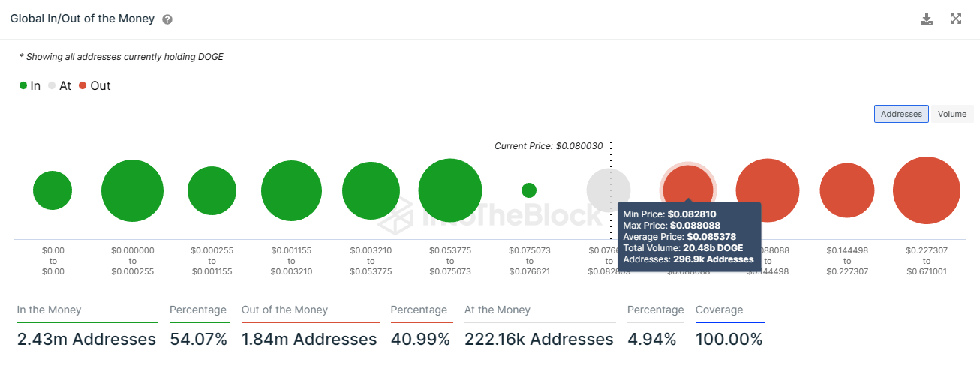Image resolution: width=980 pixels, height=368 pixels.
Task: Toggle the green In legend item
Action: [30, 85]
